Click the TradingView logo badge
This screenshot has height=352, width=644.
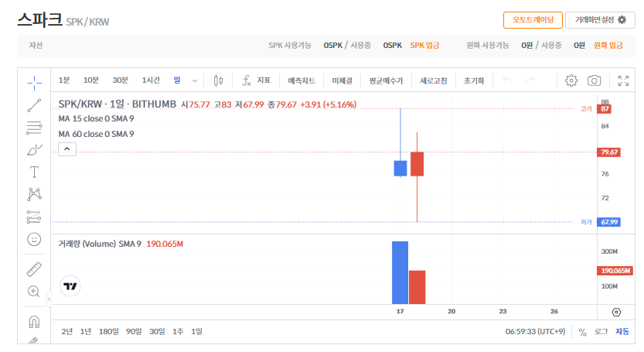coord(70,286)
